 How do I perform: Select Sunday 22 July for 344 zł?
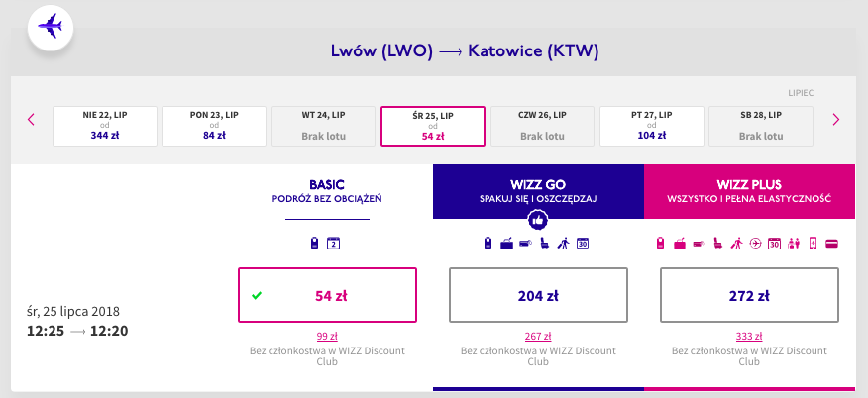pos(103,126)
